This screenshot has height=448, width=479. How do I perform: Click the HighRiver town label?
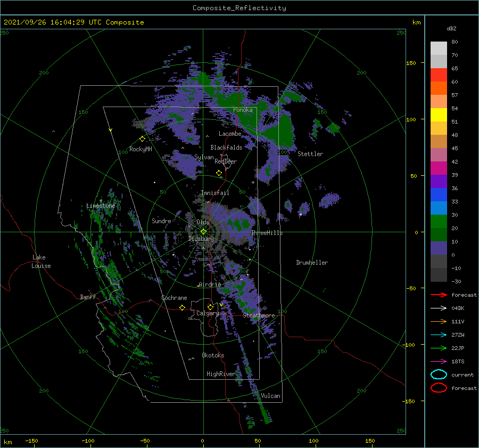[x=220, y=374]
